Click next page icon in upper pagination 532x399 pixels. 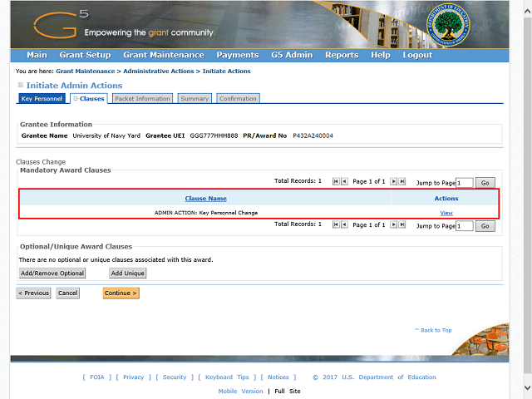click(393, 181)
